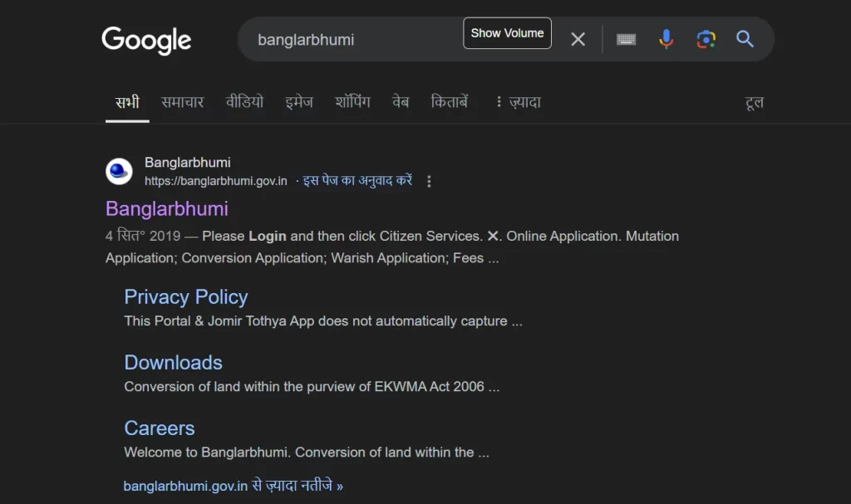Open Google Lens image search
The height and width of the screenshot is (504, 851).
706,39
